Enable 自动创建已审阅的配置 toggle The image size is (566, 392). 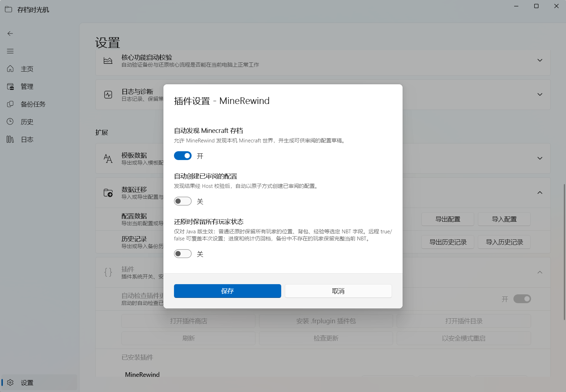tap(183, 201)
